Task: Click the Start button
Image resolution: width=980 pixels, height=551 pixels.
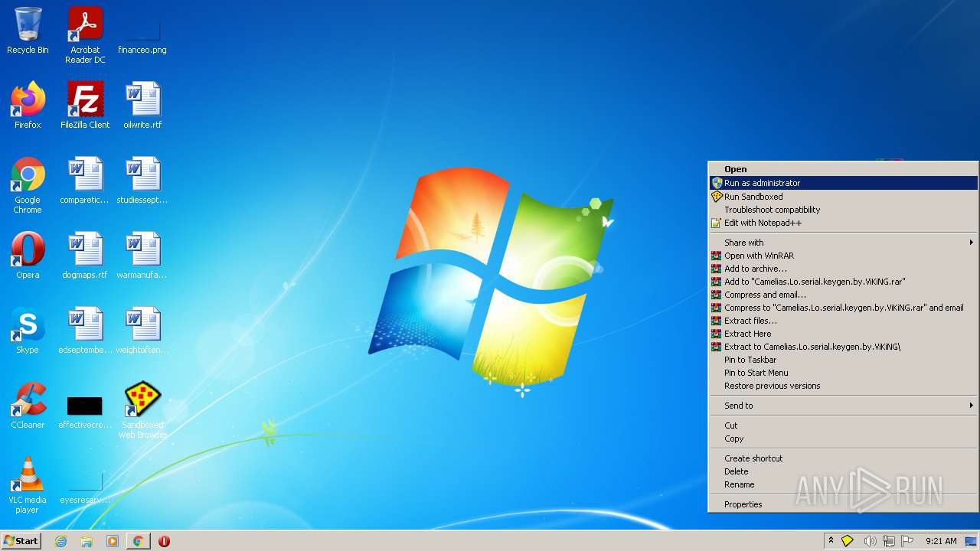Action: tap(21, 541)
